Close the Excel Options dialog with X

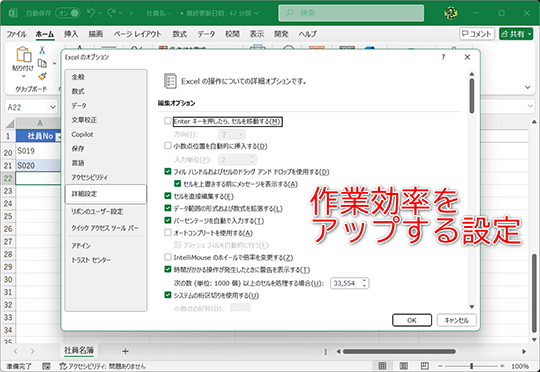tap(467, 57)
